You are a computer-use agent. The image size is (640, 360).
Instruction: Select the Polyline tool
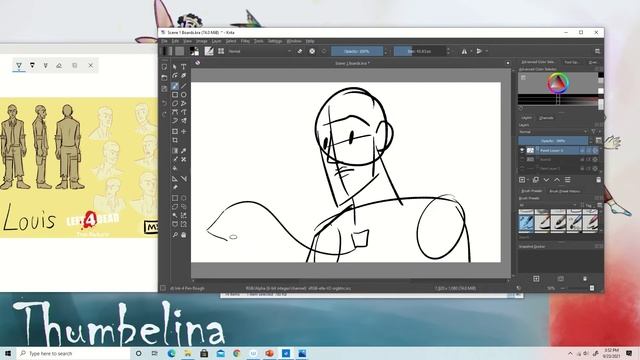click(x=184, y=104)
